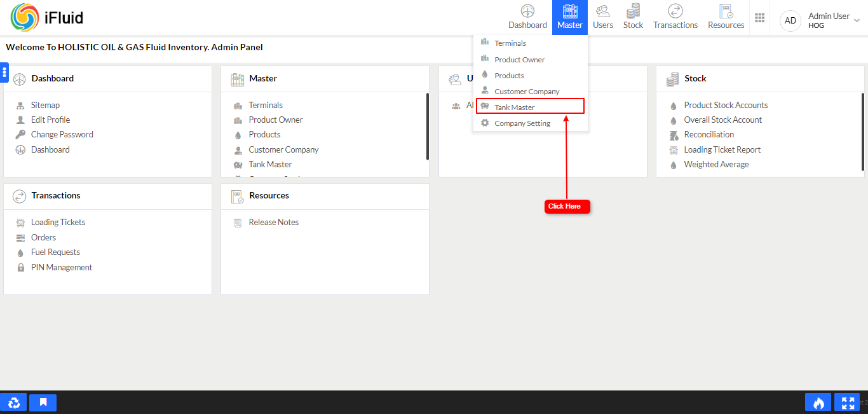Open PIN Management link
868x414 pixels.
(62, 267)
